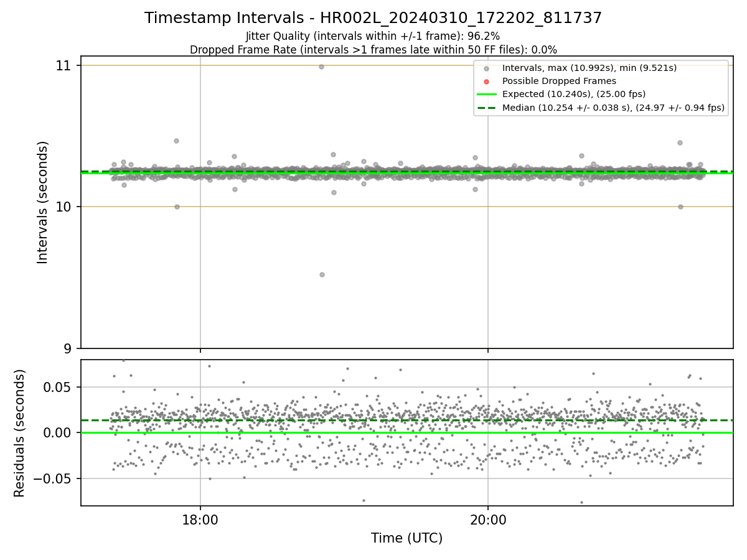747x560 pixels.
Task: Select the Dropped Frame Rate 0.0% subtitle
Action: (373, 50)
